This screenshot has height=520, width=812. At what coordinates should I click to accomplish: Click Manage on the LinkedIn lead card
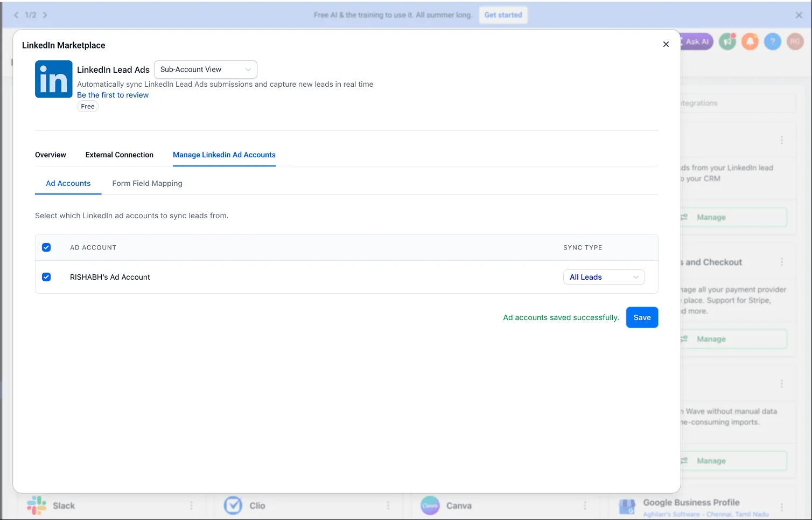tap(733, 217)
